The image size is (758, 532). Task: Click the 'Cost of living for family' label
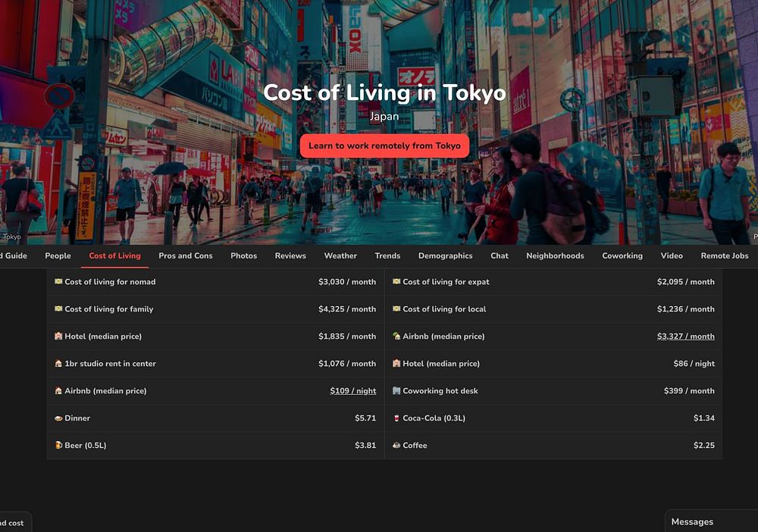(108, 308)
